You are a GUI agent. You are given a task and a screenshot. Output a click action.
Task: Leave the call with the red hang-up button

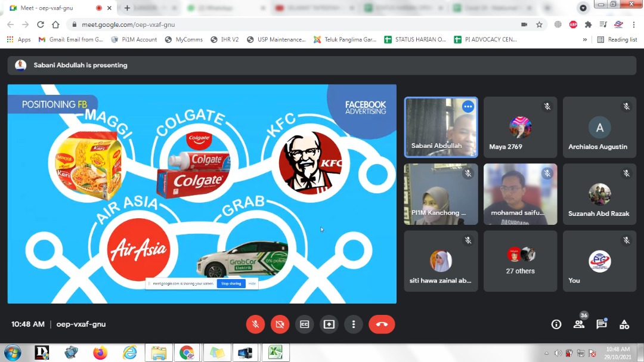click(x=382, y=324)
